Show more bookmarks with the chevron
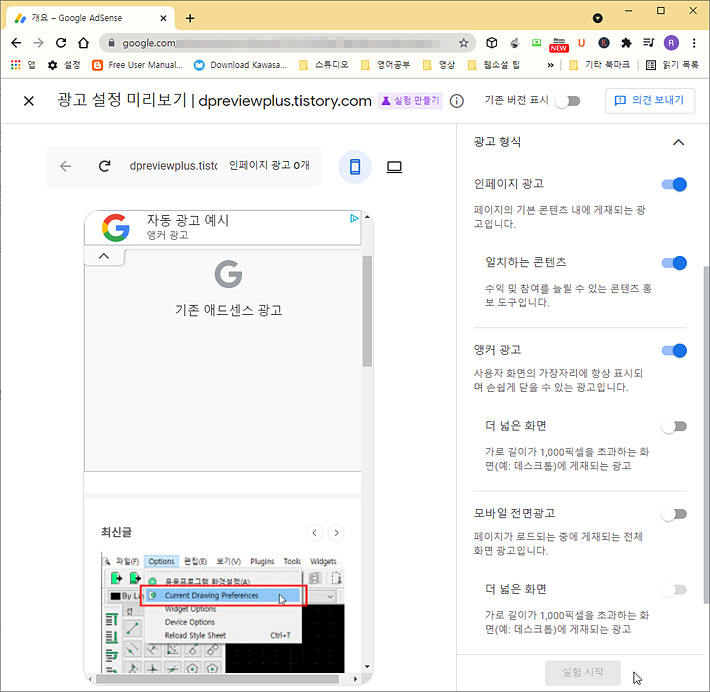Screen dimensions: 710x692 pos(550,65)
